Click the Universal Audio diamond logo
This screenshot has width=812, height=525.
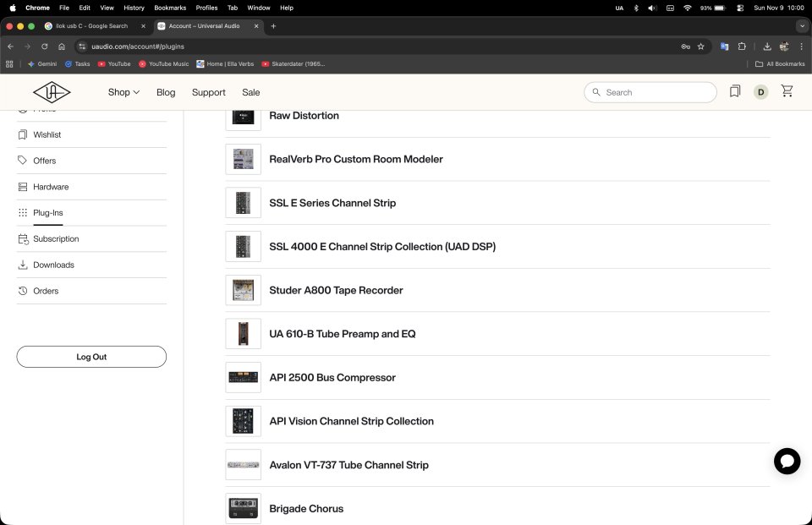pyautogui.click(x=52, y=92)
